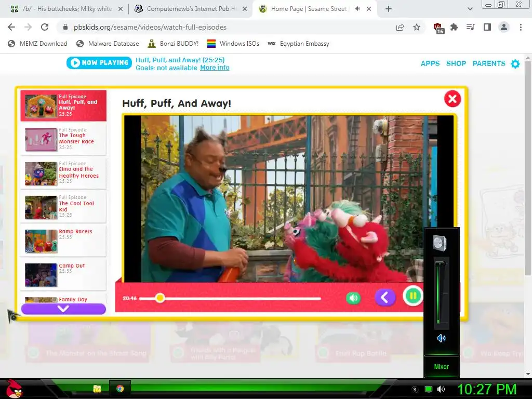
Task: Open the SHOP menu
Action: click(456, 63)
